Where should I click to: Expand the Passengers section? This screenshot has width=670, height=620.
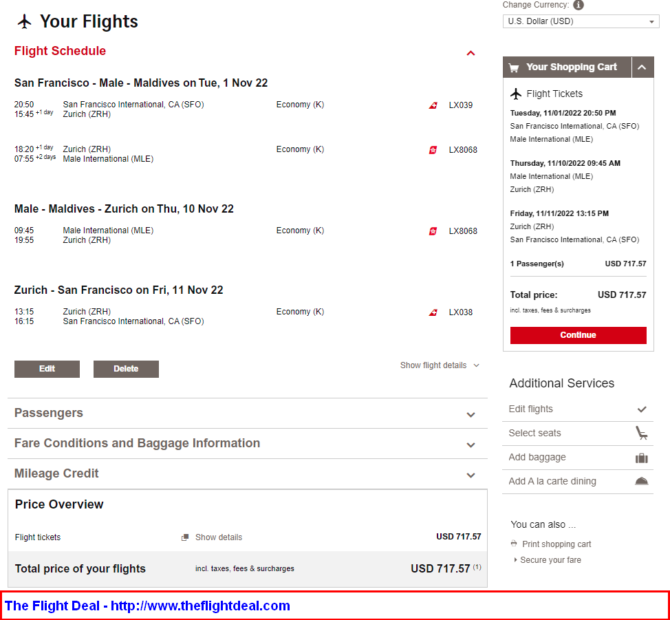point(247,414)
